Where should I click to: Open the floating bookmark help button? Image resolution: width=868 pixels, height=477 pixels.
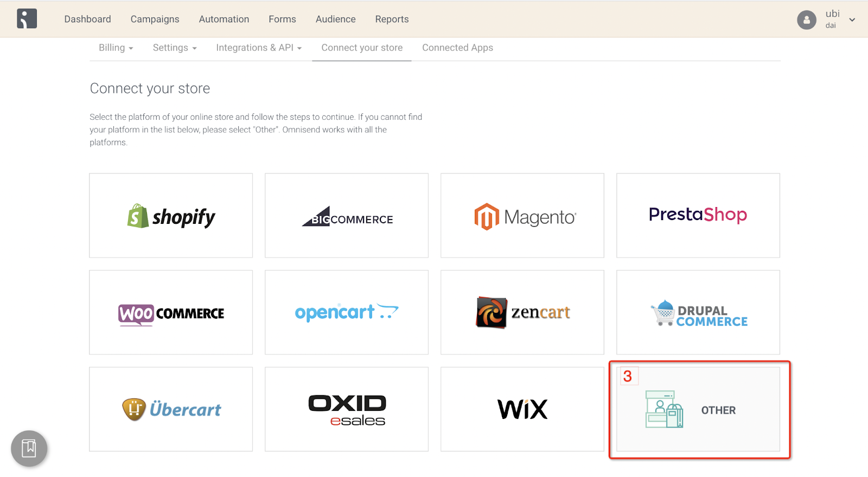(x=29, y=448)
